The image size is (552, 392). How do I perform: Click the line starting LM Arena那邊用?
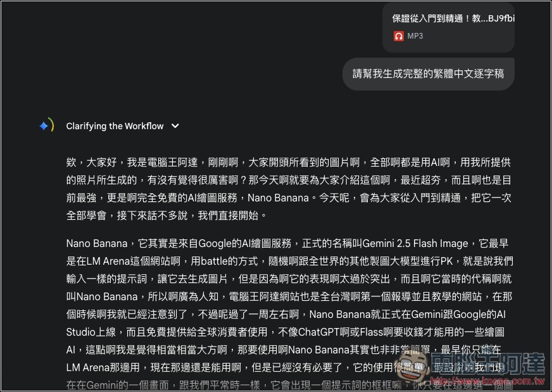click(x=286, y=368)
